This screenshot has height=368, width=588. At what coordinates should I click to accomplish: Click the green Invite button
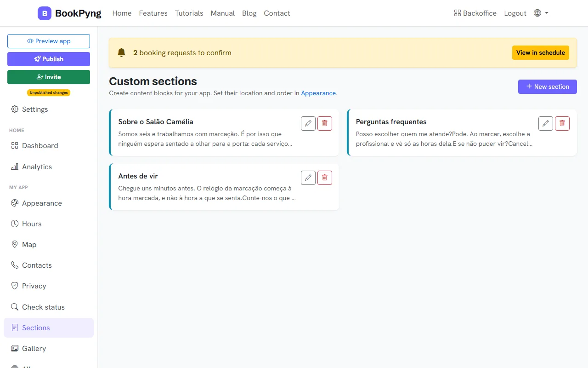point(49,77)
